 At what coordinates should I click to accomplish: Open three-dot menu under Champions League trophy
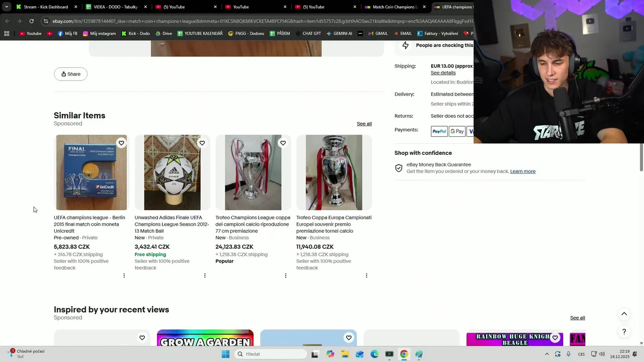285,276
